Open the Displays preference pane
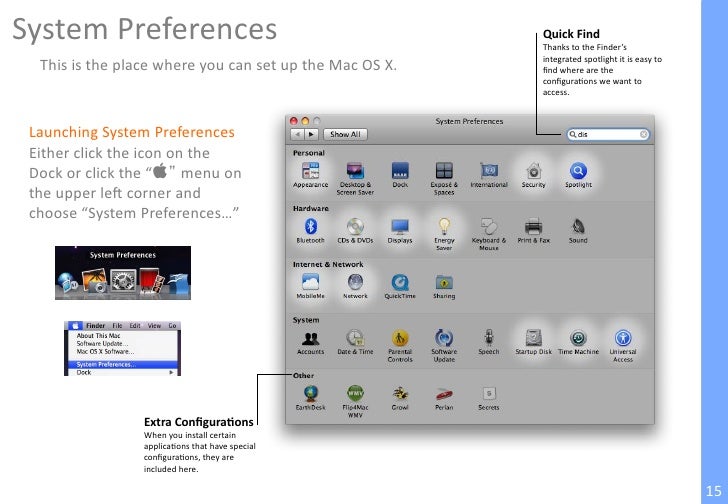The width and height of the screenshot is (728, 504). point(400,231)
